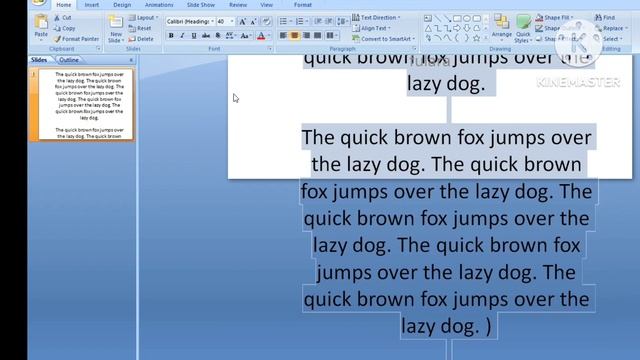Image resolution: width=640 pixels, height=360 pixels.
Task: Switch to the Design ribbon tab
Action: [122, 5]
